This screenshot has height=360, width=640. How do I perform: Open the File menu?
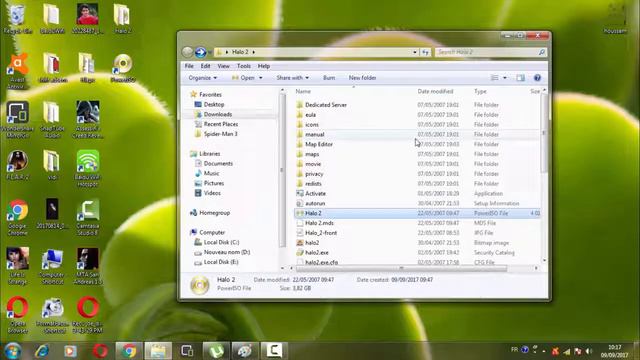(x=189, y=66)
